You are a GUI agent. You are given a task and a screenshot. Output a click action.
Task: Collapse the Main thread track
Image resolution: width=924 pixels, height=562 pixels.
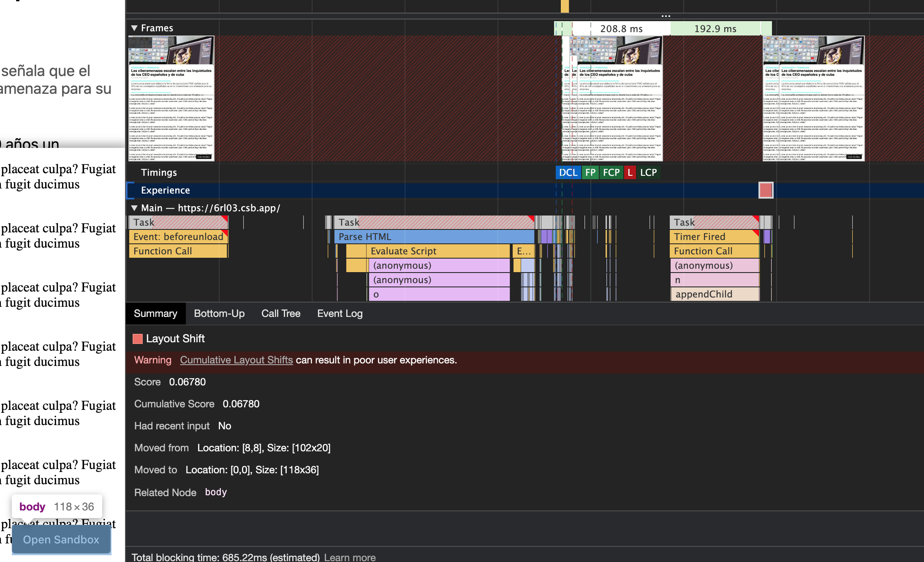(134, 207)
